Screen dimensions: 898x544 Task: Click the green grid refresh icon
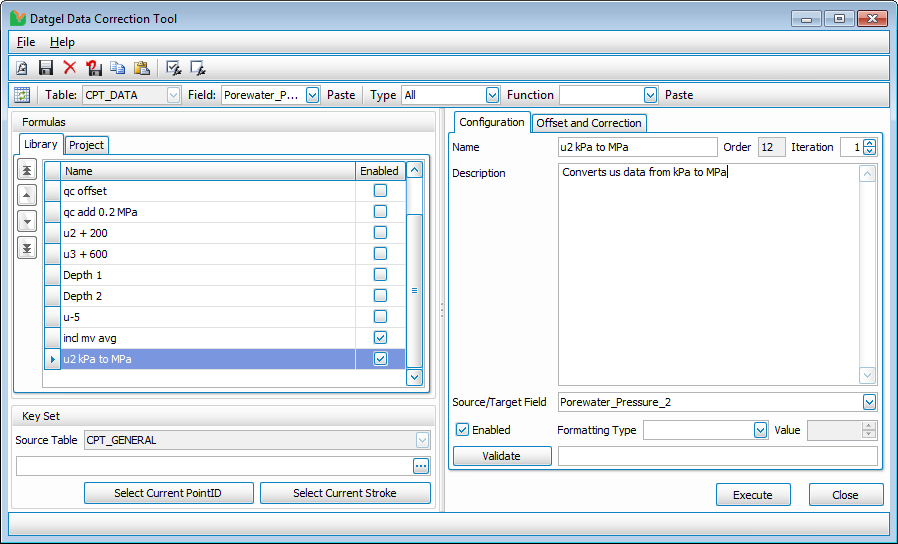[x=22, y=95]
